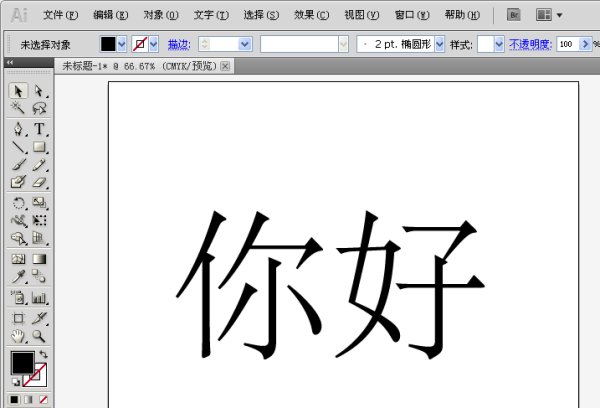Select the Free Transform tool
The image size is (600, 408).
[x=39, y=220]
